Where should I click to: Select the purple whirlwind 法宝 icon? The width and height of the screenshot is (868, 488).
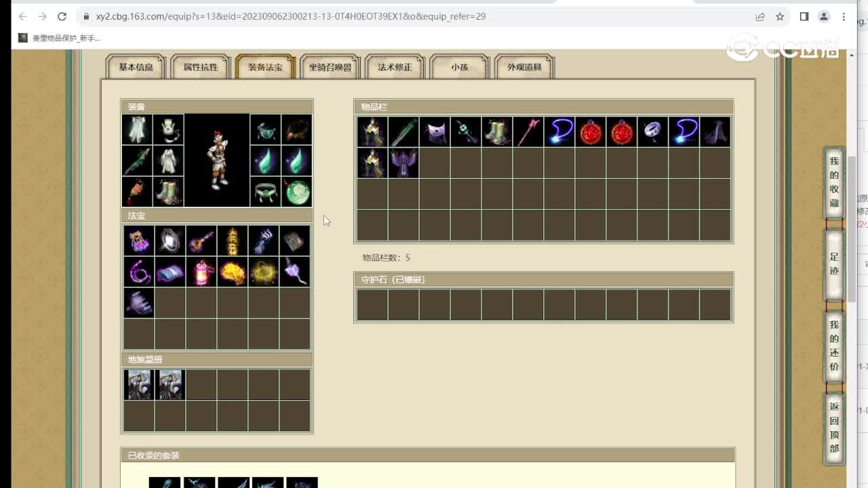pos(139,303)
